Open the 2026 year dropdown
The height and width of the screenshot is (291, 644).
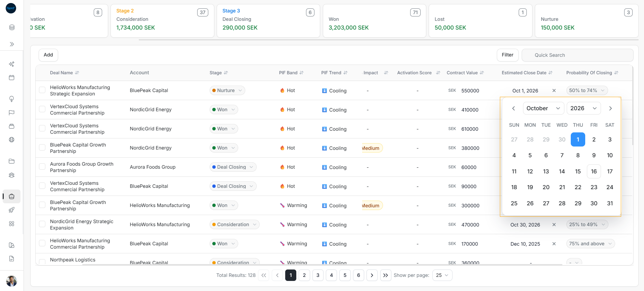click(584, 108)
